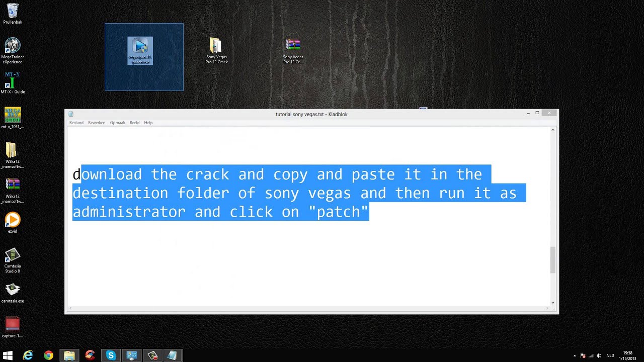The image size is (644, 362).
Task: Click the word "administrator" in the text
Action: [x=129, y=212]
